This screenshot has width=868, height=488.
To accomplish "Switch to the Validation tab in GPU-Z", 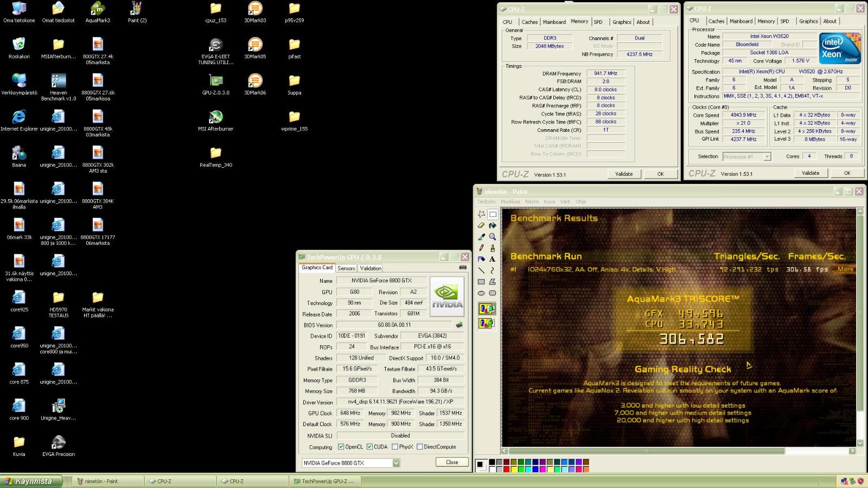I will click(x=371, y=268).
